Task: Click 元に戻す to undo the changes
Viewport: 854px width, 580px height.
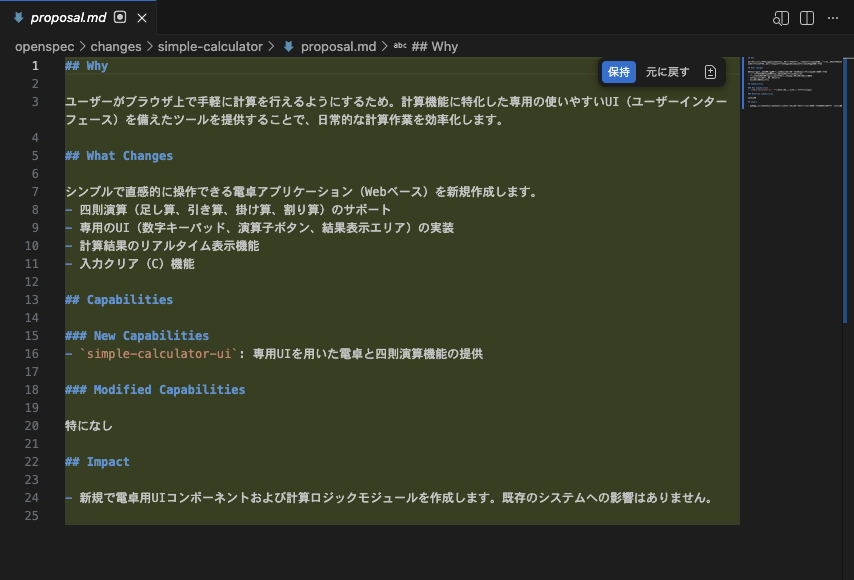Action: [x=667, y=72]
